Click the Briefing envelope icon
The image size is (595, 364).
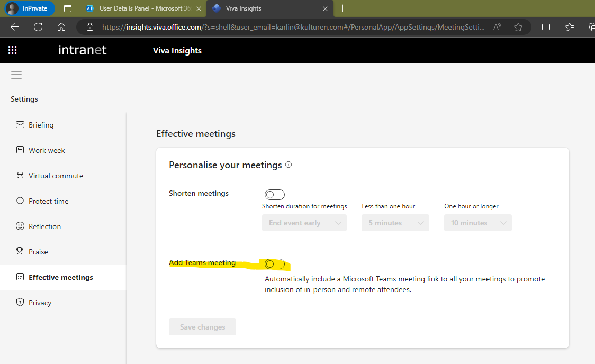tap(20, 125)
